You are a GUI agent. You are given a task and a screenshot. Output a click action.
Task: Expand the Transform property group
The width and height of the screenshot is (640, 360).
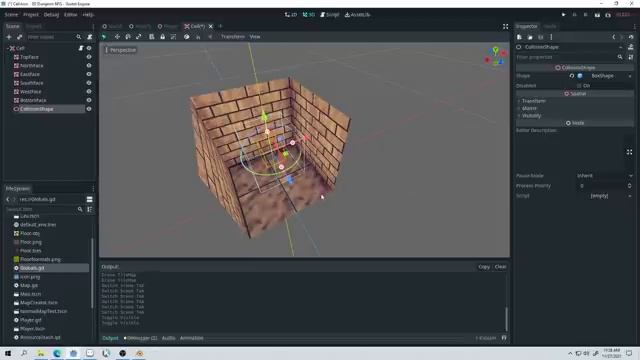pos(533,101)
